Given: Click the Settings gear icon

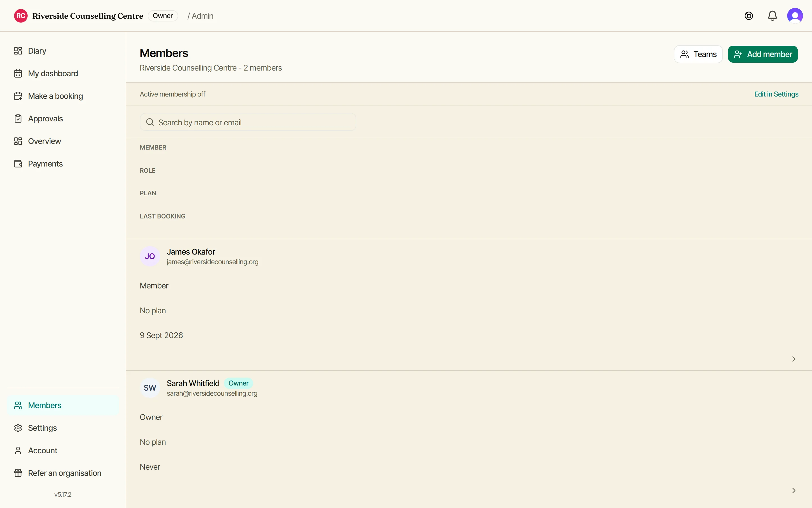Looking at the screenshot, I should (x=18, y=428).
